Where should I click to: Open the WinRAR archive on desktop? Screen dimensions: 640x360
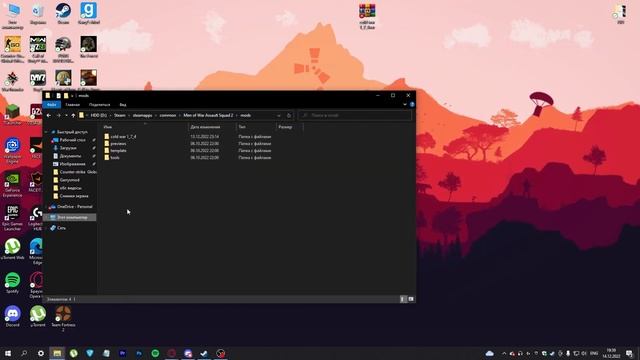pyautogui.click(x=367, y=17)
